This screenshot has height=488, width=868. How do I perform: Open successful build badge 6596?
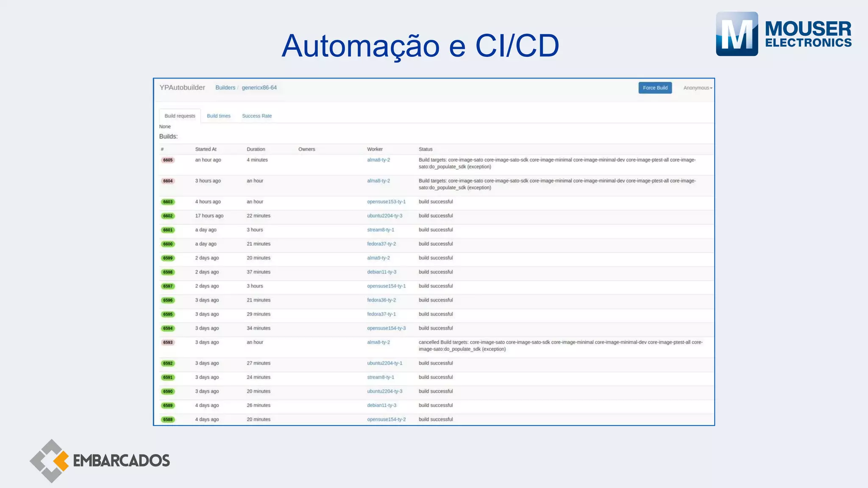pos(168,300)
